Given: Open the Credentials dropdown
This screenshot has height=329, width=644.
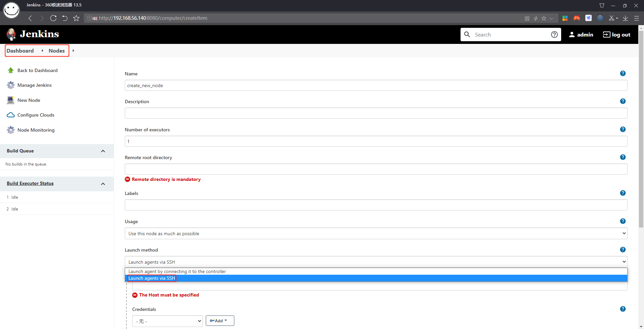Looking at the screenshot, I should (167, 321).
